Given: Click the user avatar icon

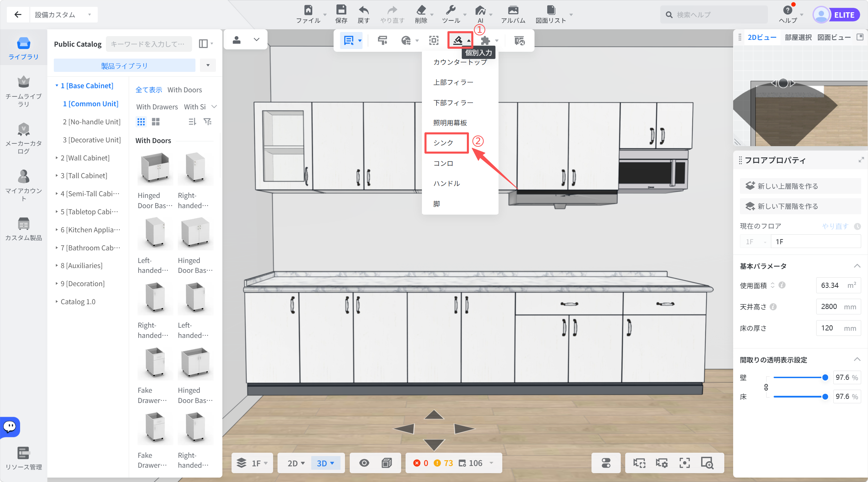Looking at the screenshot, I should tap(821, 15).
